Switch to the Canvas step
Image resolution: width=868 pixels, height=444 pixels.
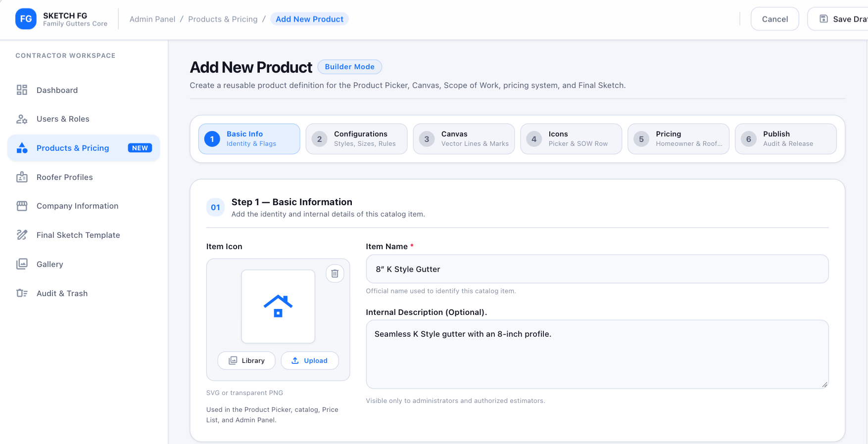[464, 139]
